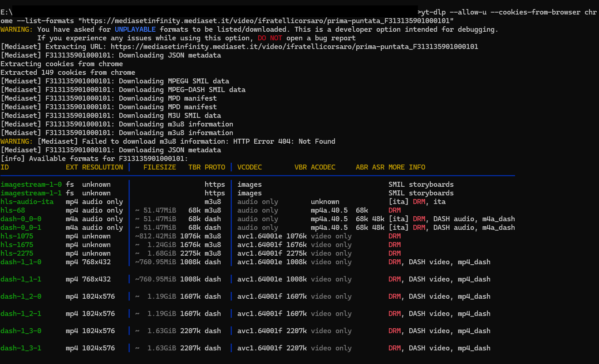Click the dash-0_0-1 format ID
The height and width of the screenshot is (364, 599).
[21, 228]
